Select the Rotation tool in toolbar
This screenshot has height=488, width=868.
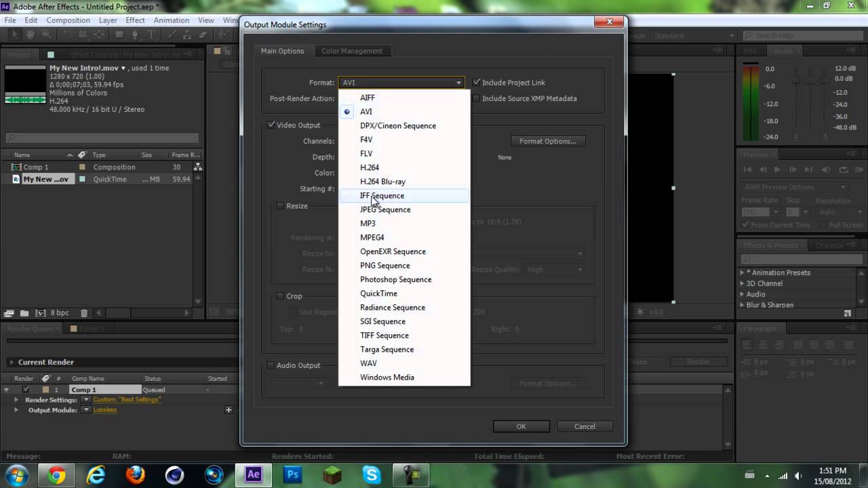point(67,35)
